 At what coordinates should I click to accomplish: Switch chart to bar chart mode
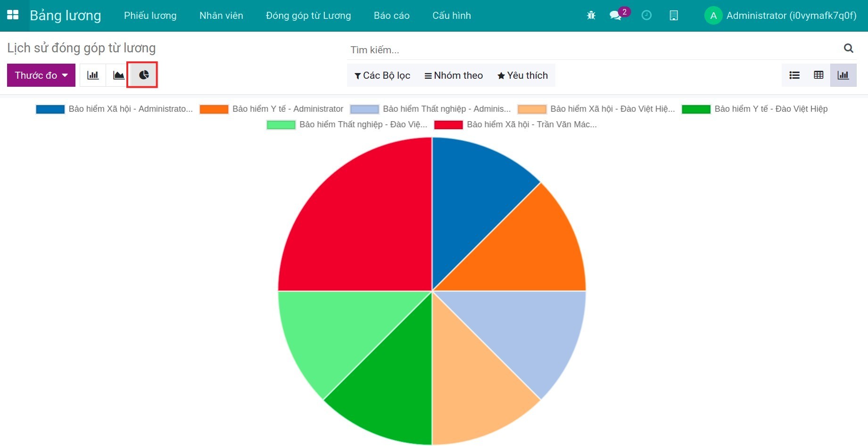point(93,75)
